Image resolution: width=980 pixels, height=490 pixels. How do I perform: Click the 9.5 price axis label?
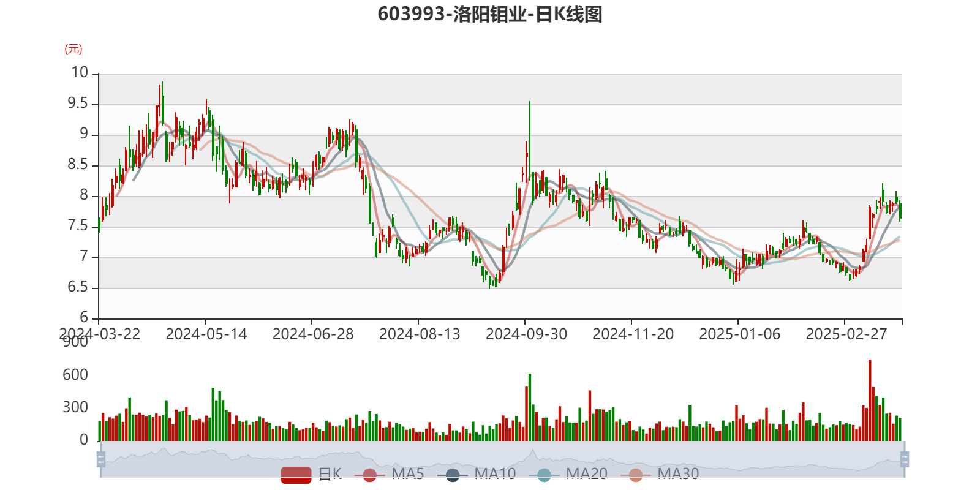coord(78,104)
